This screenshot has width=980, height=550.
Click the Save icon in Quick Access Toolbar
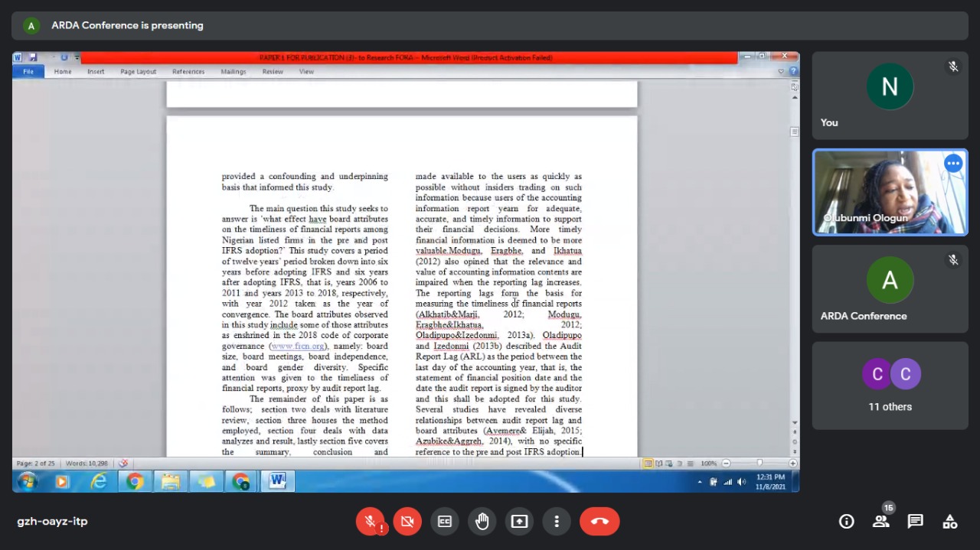click(32, 57)
